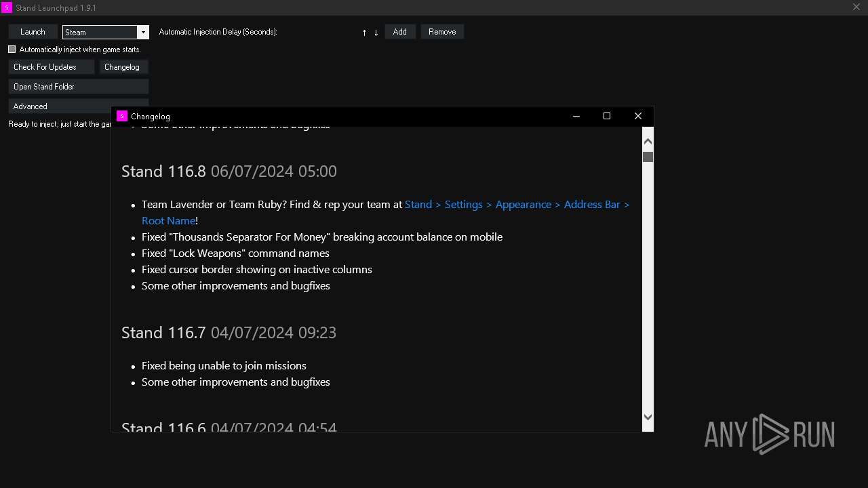Click the Stand Launchpad title icon
This screenshot has height=488, width=868.
[x=7, y=7]
